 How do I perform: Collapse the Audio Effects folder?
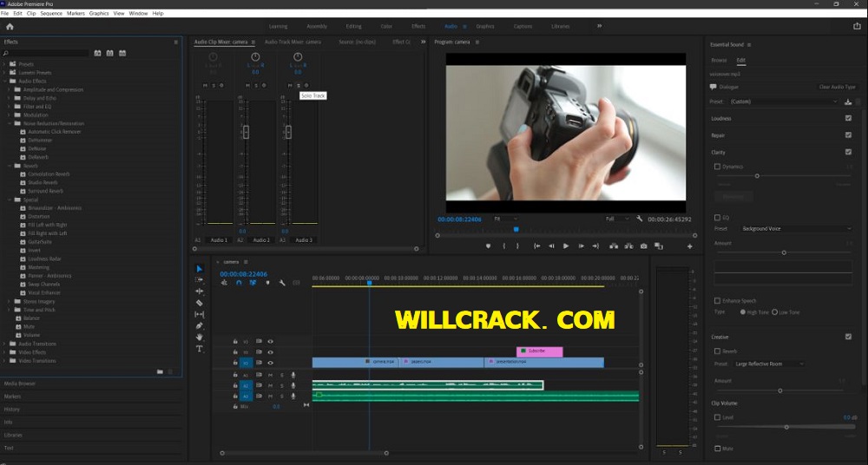(x=4, y=82)
